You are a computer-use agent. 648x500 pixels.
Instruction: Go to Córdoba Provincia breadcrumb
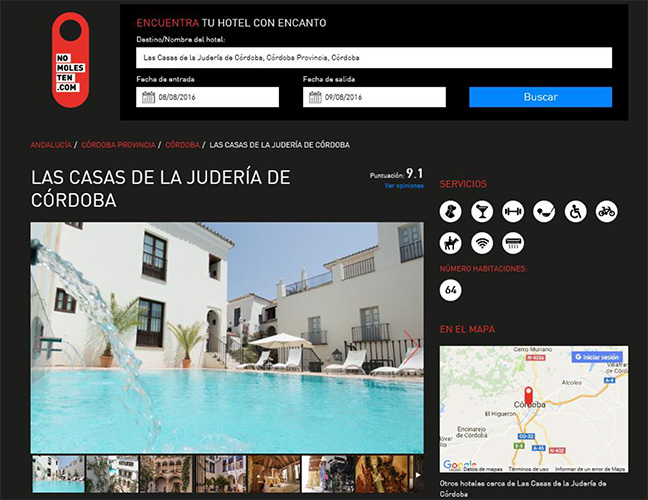[118, 145]
